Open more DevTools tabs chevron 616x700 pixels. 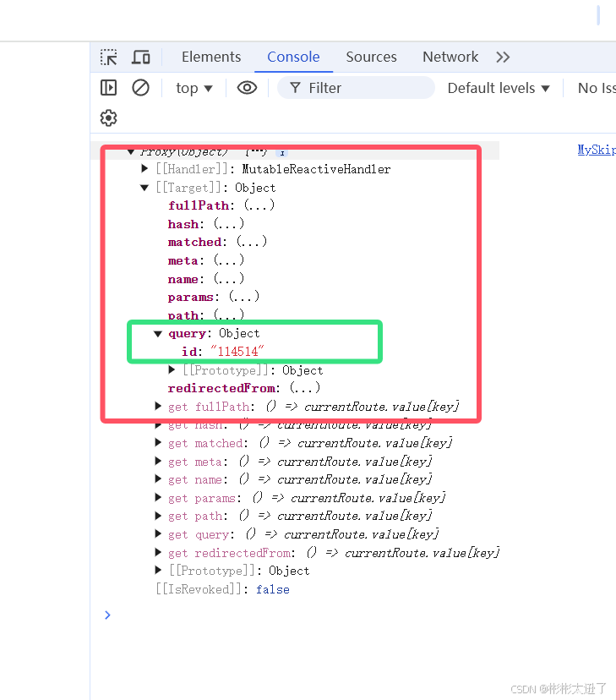coord(503,57)
